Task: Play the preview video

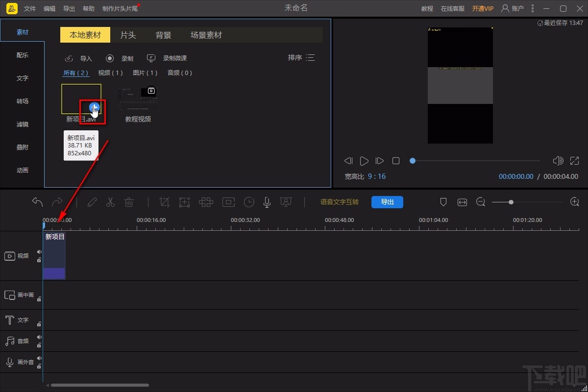Action: click(364, 161)
